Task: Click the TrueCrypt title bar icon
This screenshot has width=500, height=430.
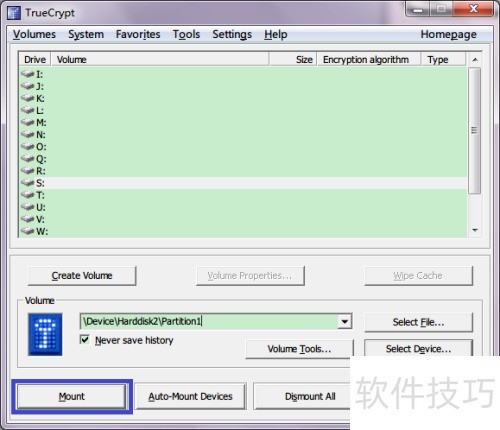Action: click(x=14, y=13)
